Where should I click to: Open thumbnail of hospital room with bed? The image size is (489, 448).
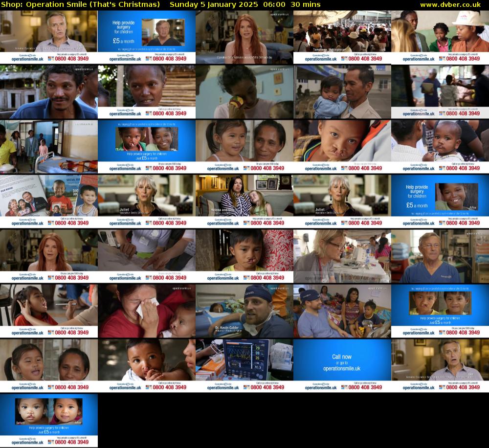point(48,147)
